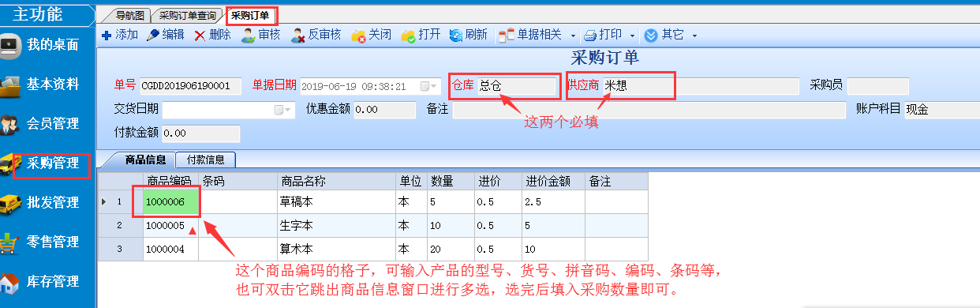This screenshot has width=980, height=308.
Task: Select product code cell 1000006
Action: click(x=170, y=201)
